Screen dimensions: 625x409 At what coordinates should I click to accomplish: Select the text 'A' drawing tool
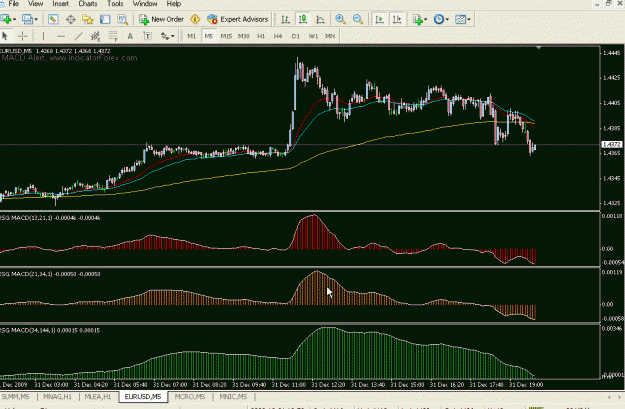pyautogui.click(x=130, y=36)
